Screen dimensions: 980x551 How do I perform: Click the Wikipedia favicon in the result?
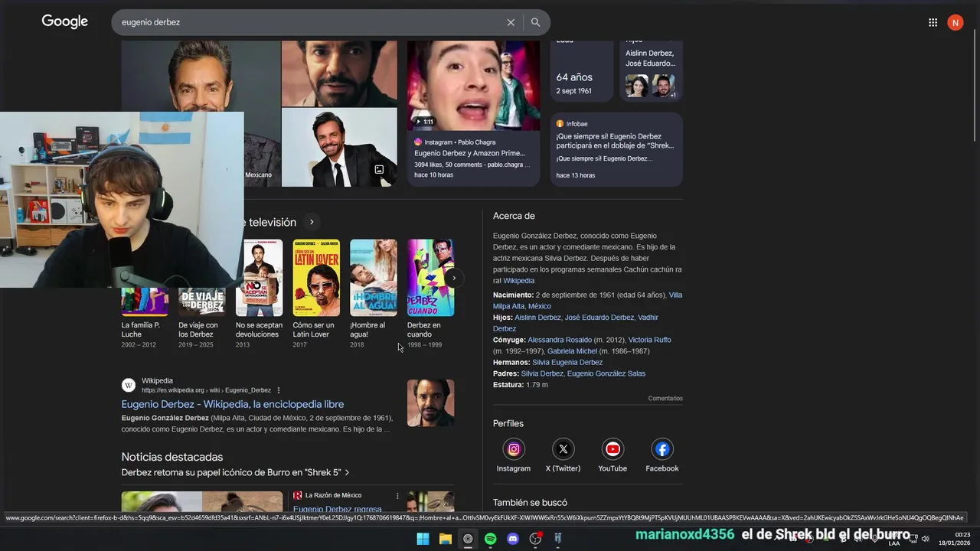pos(129,385)
